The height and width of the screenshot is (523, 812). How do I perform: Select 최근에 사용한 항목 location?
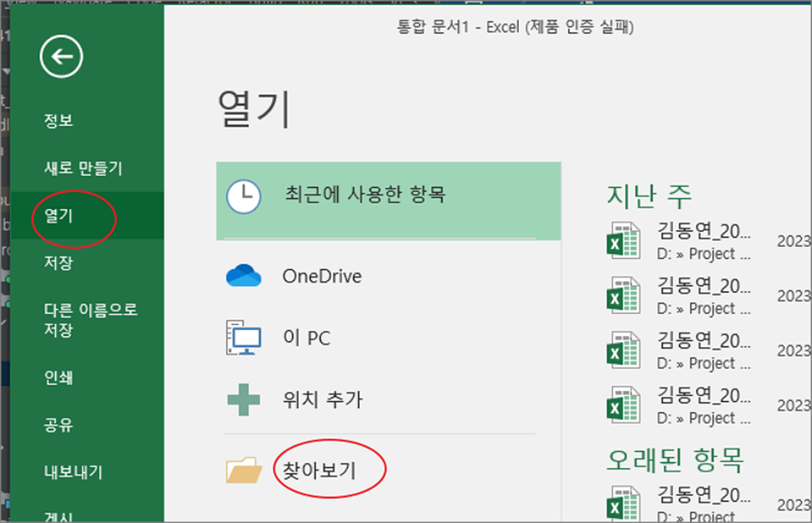[388, 201]
